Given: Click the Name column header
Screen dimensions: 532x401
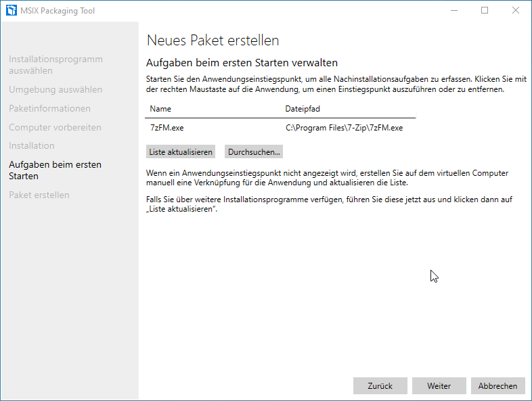Looking at the screenshot, I should click(161, 108).
